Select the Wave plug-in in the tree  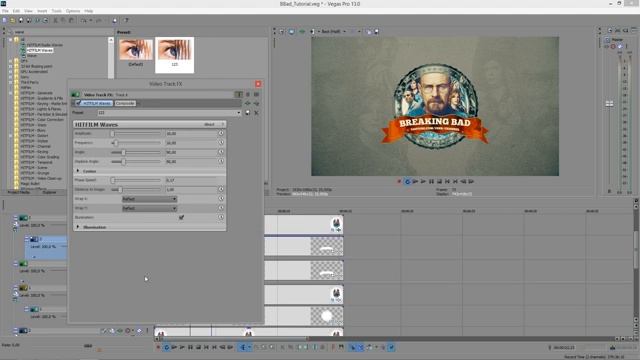pos(32,56)
